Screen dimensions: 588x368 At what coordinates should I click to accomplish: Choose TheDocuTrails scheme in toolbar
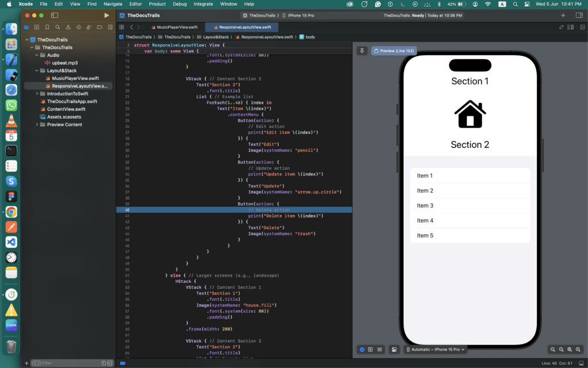coord(259,16)
